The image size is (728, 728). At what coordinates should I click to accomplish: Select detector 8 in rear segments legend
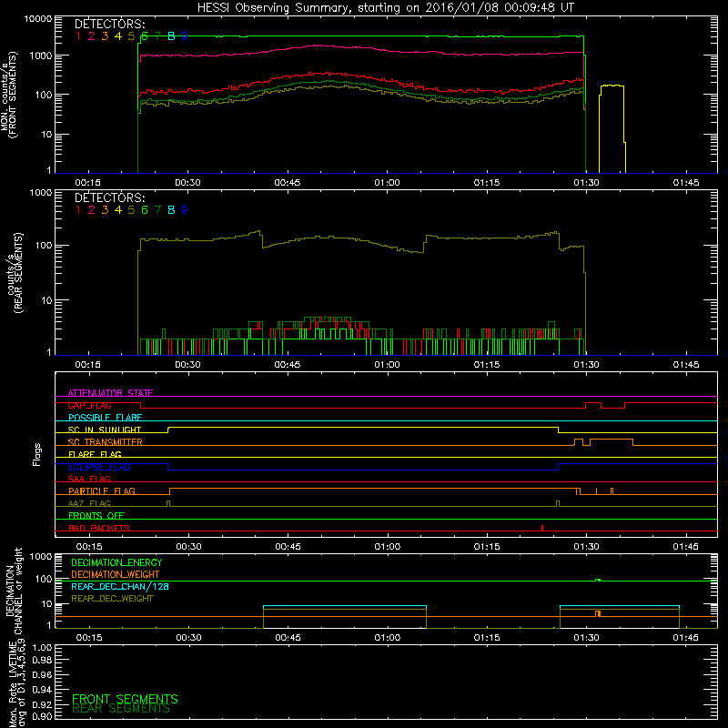pyautogui.click(x=171, y=210)
